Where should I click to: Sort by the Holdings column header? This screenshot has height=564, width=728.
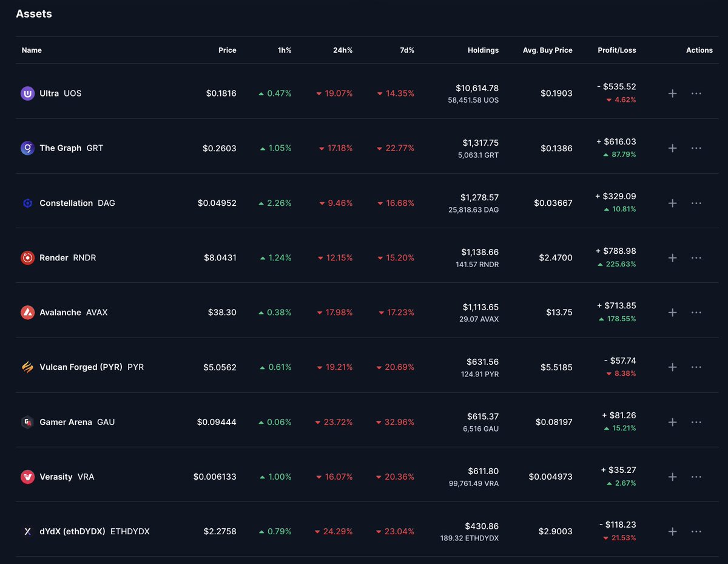484,50
